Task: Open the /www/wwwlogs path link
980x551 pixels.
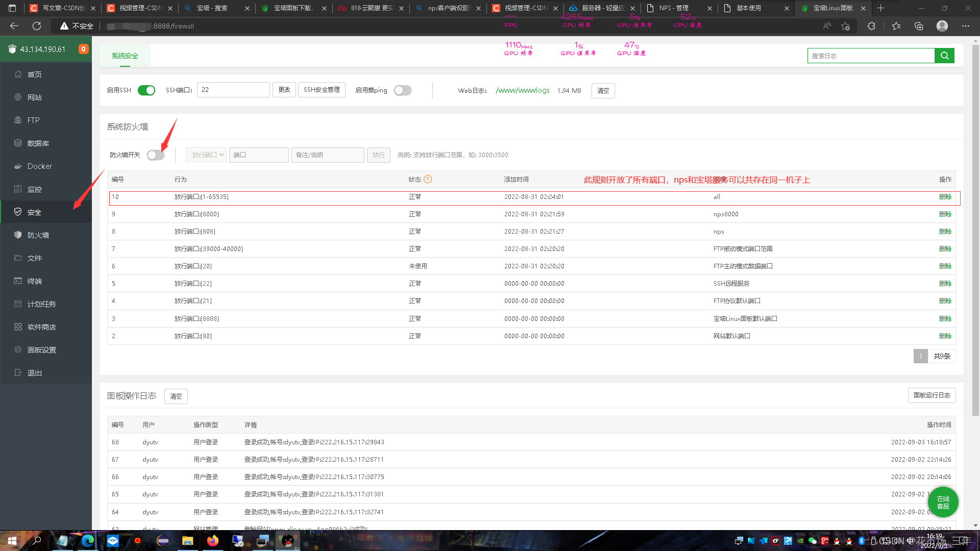Action: tap(522, 90)
